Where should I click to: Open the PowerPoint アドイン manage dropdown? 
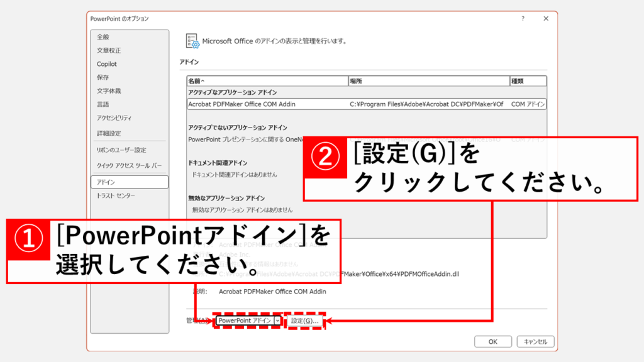click(248, 321)
